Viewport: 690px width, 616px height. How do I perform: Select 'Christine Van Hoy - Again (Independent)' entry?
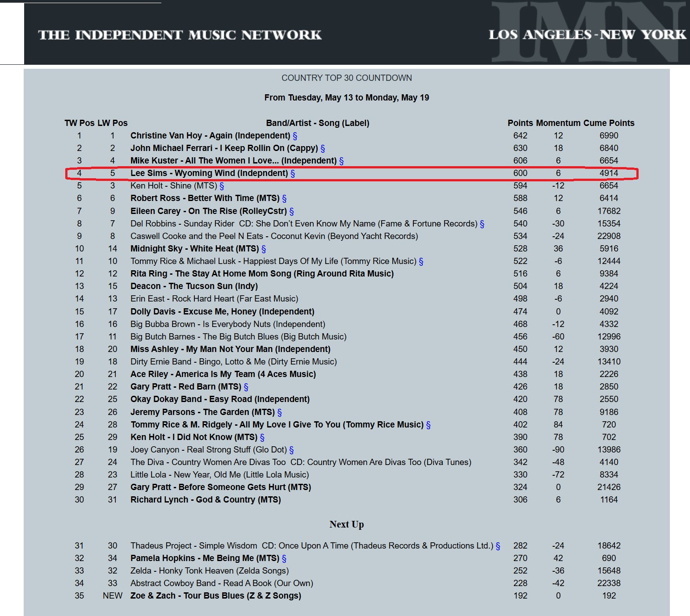210,136
